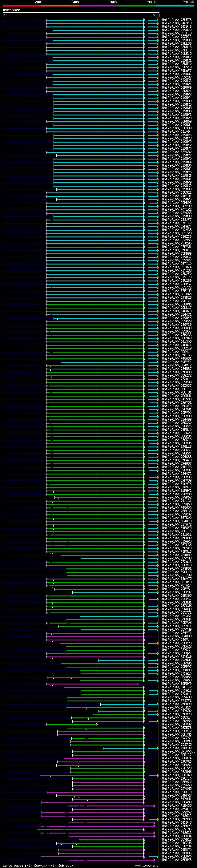Click the 502 query length marker

click(155, 15)
